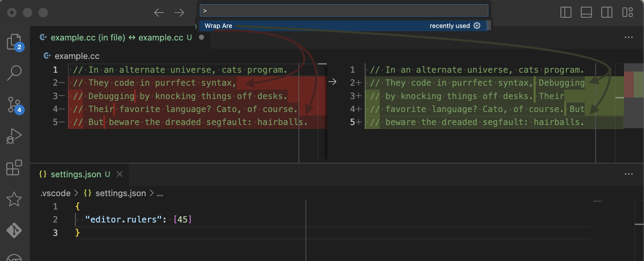Open more actions for settings.json group
Image resolution: width=644 pixels, height=261 pixels.
[629, 174]
